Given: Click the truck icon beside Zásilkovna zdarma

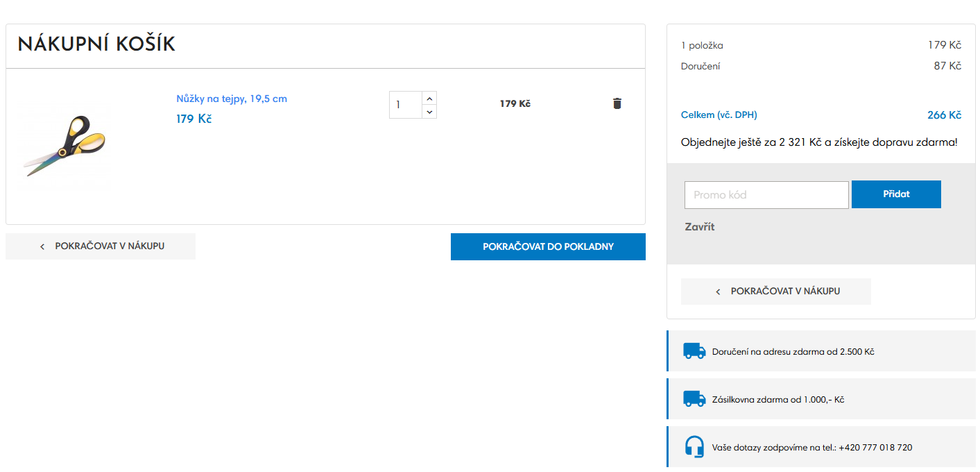Looking at the screenshot, I should tap(693, 398).
